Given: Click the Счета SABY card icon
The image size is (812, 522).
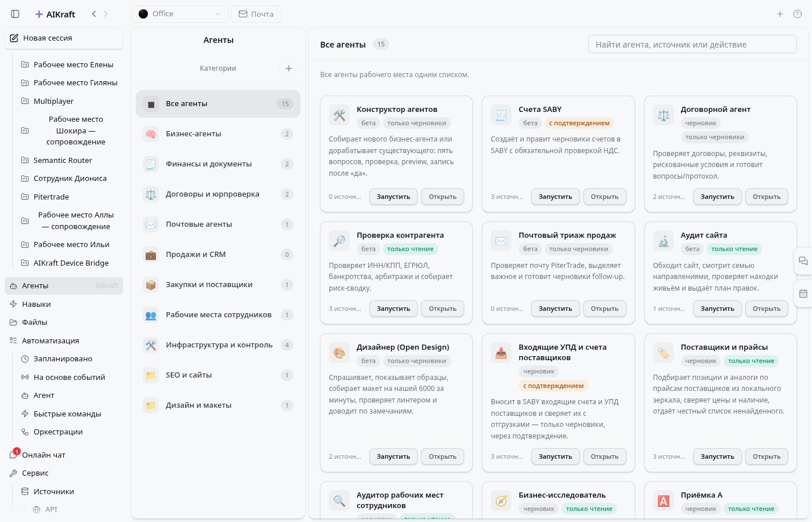Looking at the screenshot, I should 501,115.
